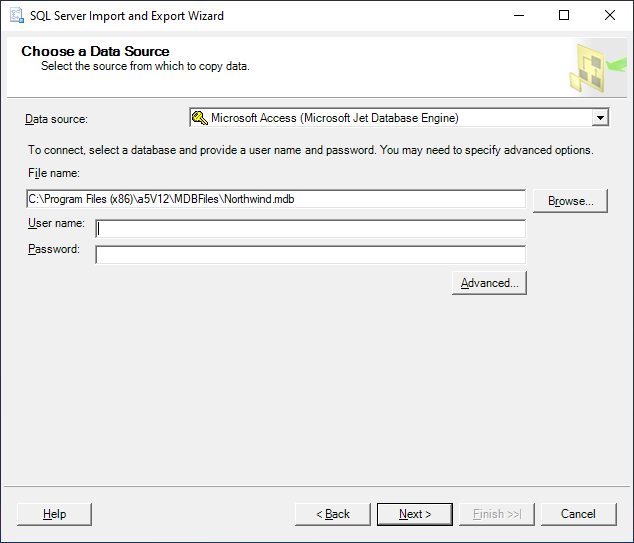634x543 pixels.
Task: Minimize the wizard window
Action: tap(519, 15)
